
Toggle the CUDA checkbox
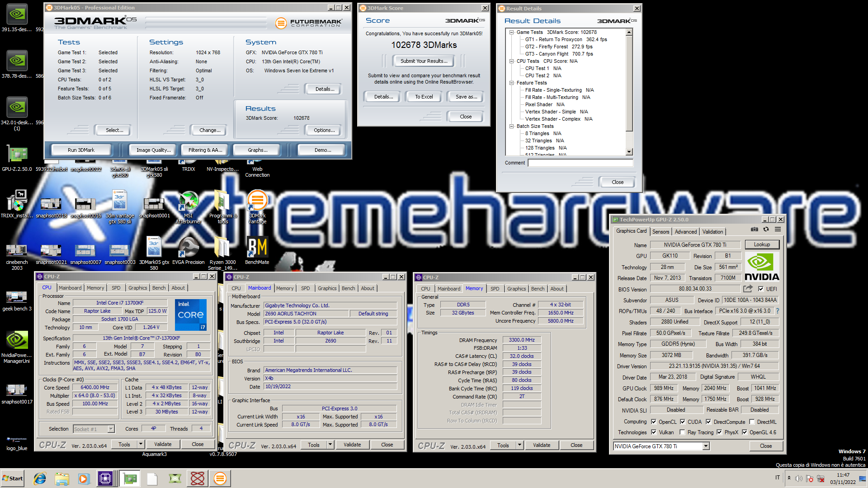[682, 422]
